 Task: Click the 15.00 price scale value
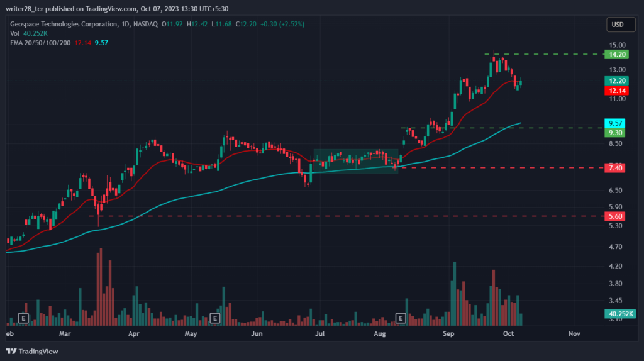618,45
